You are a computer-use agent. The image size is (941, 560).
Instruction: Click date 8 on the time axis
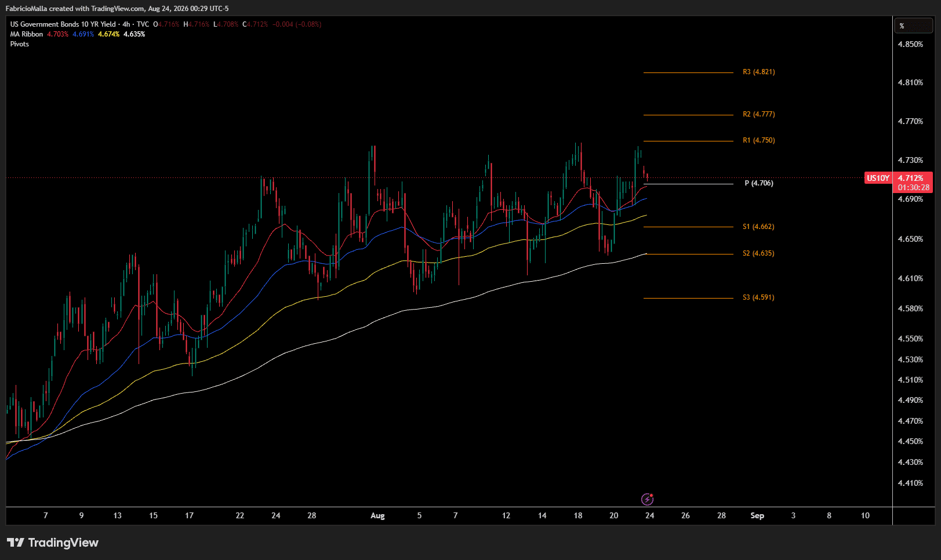click(x=829, y=515)
